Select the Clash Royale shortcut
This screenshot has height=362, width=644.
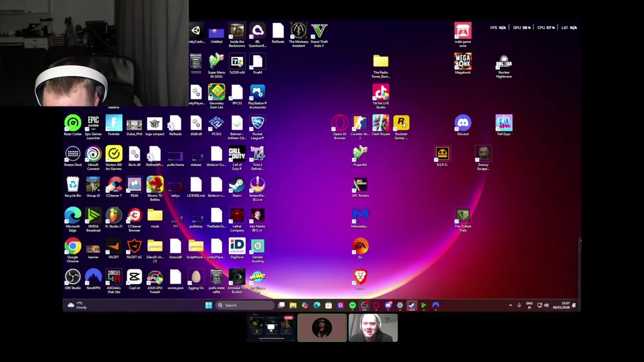coord(381,125)
